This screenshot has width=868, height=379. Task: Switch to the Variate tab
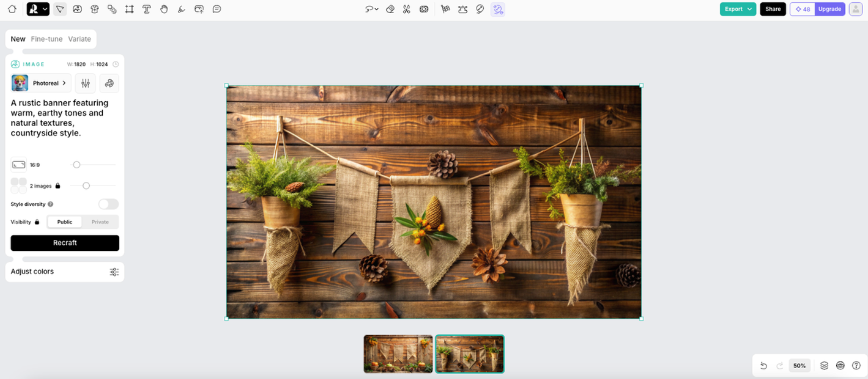79,39
